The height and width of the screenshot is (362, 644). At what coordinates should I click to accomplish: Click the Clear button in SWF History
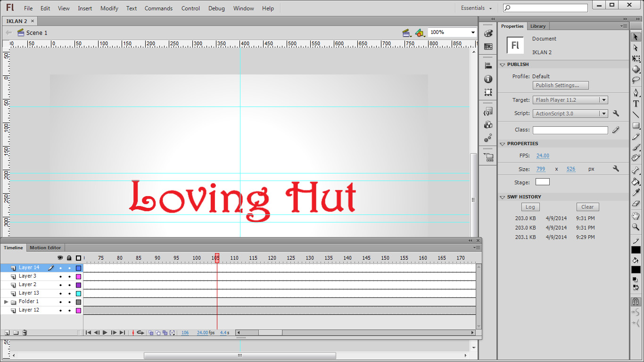[587, 207]
